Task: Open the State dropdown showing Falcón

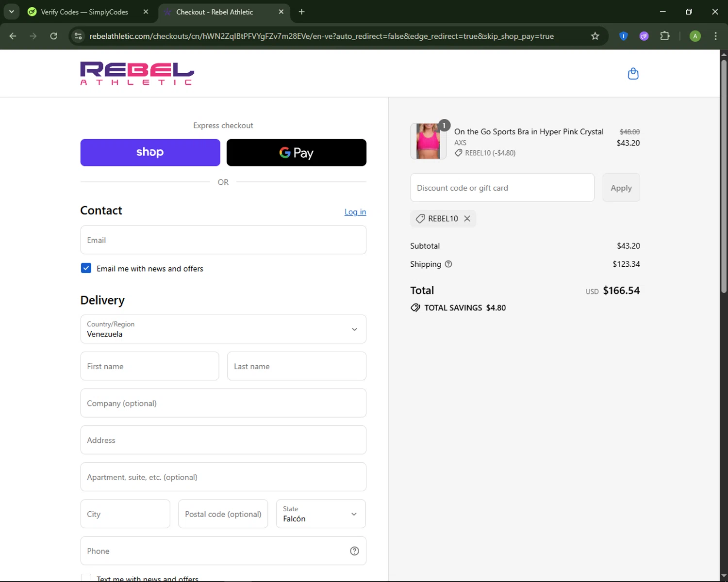Action: click(321, 514)
